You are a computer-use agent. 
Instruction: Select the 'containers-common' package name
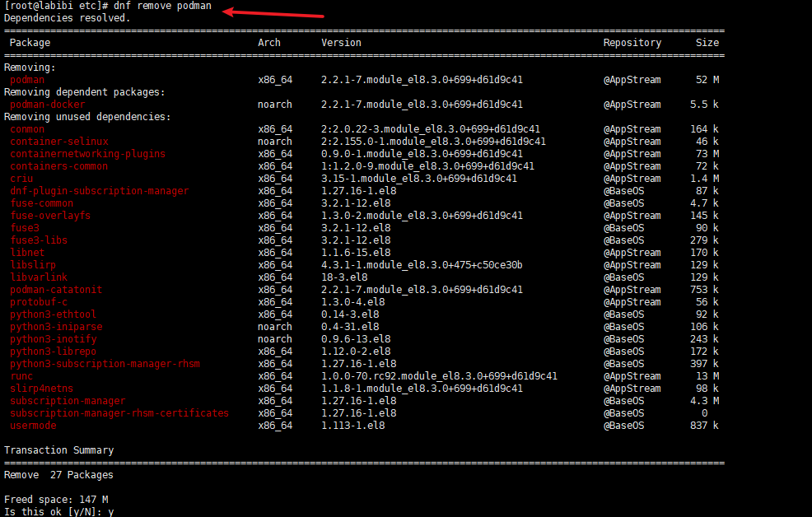click(59, 166)
